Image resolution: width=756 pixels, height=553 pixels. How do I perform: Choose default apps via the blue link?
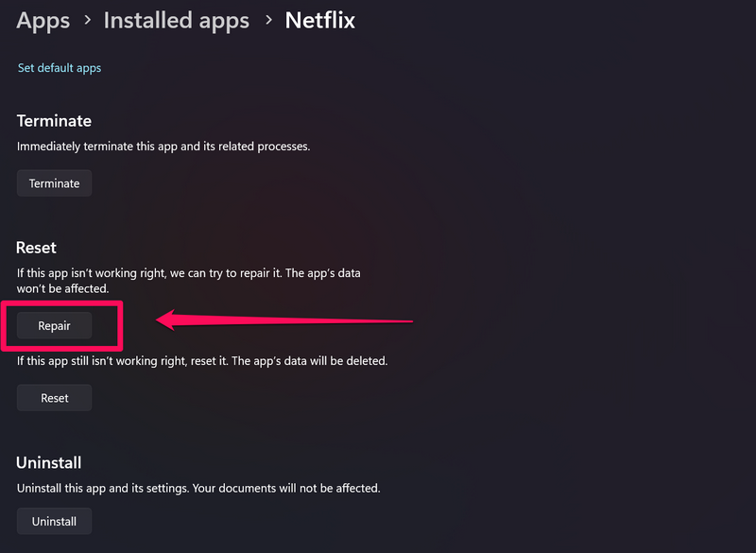pos(59,67)
